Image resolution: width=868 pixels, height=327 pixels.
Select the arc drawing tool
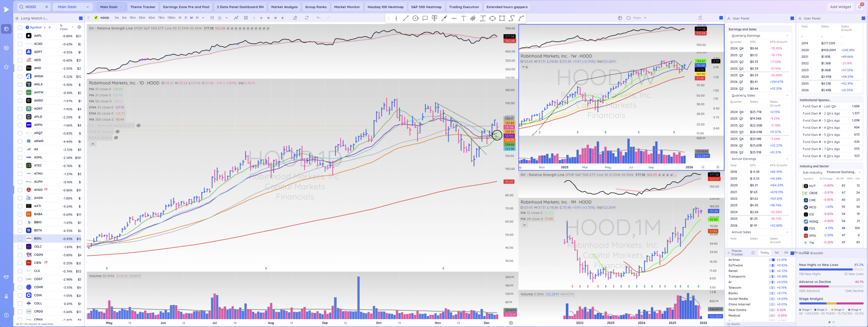coord(521,18)
